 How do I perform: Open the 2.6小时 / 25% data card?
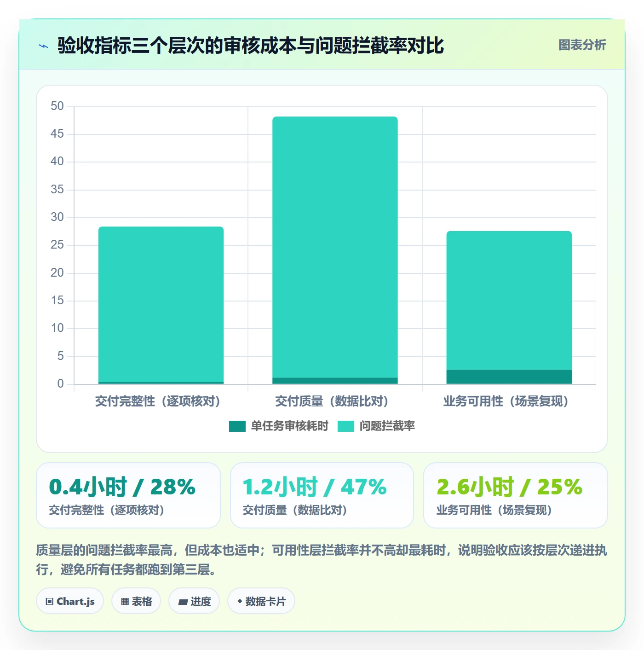(x=516, y=495)
